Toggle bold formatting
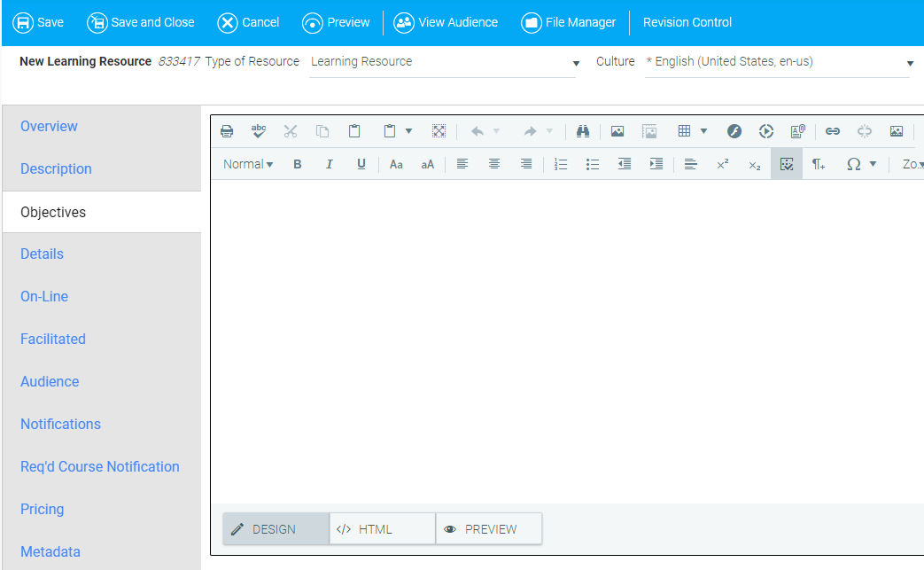Screen dimensions: 924x570 (x=298, y=164)
